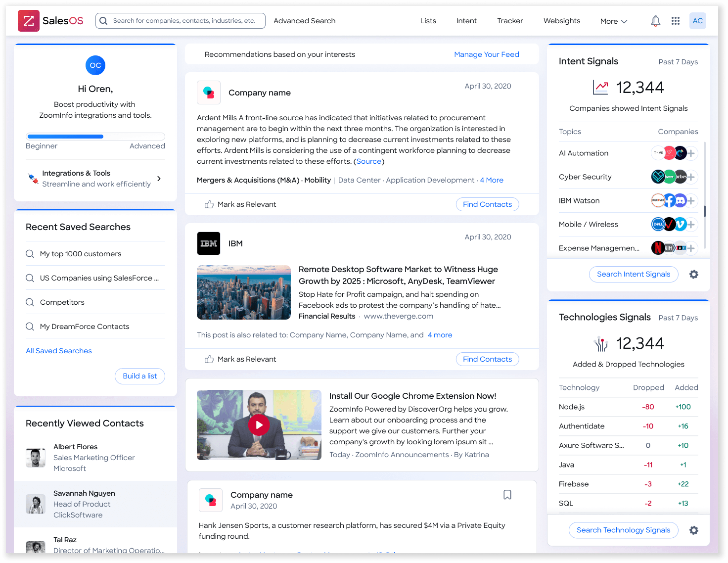Click the Beginner to Advanced progress bar
The height and width of the screenshot is (563, 728).
(95, 137)
